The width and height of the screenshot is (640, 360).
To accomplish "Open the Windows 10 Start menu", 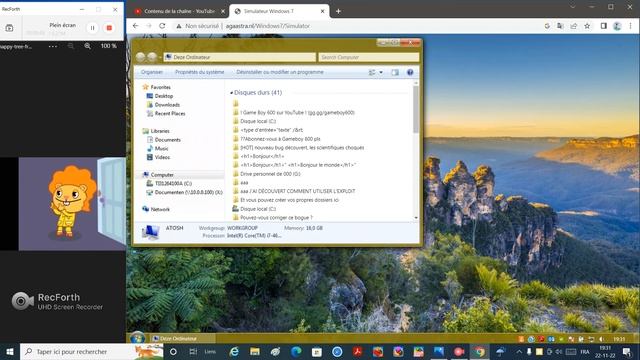I will click(x=10, y=351).
